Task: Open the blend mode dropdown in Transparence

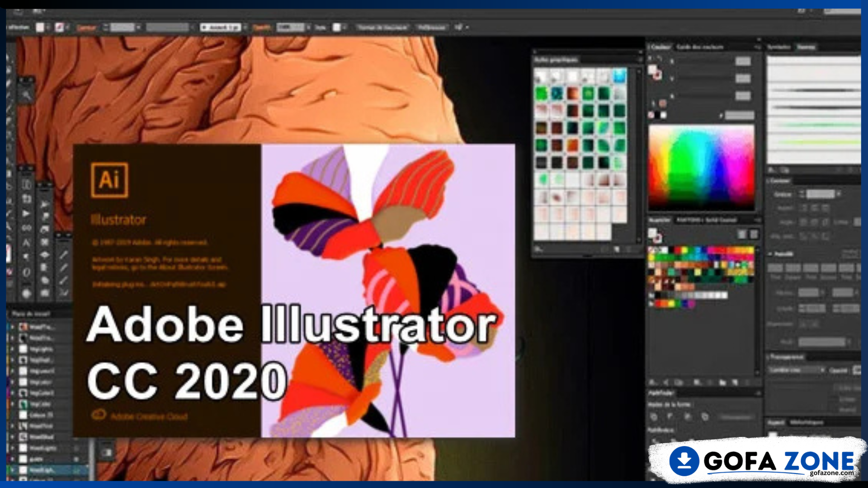Action: [797, 370]
